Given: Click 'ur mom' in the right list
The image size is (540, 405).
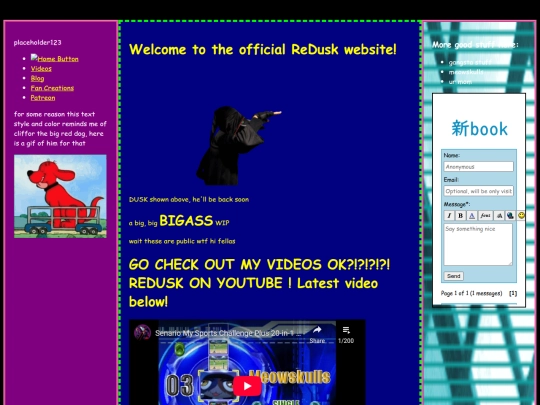Looking at the screenshot, I should (460, 82).
